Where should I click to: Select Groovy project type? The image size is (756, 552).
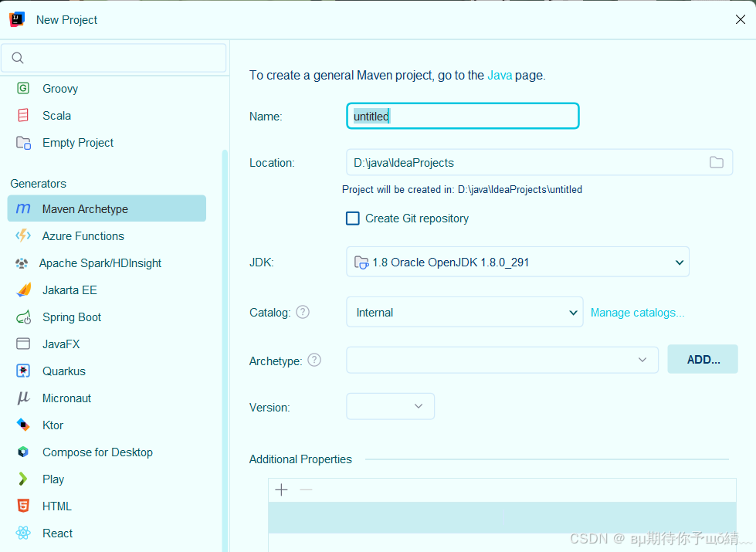point(59,89)
